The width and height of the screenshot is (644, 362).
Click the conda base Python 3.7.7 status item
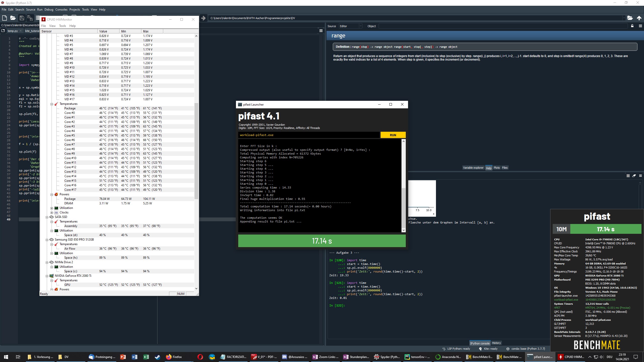[526, 349]
